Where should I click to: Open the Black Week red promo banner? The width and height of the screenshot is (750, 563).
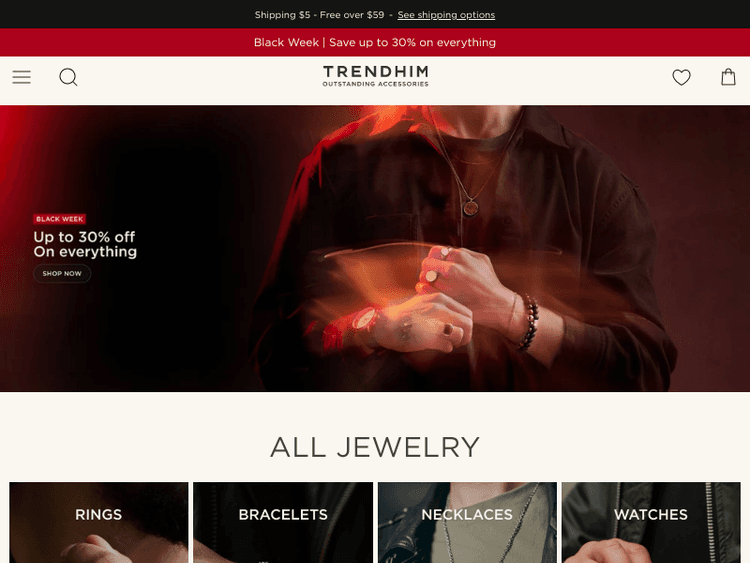pyautogui.click(x=375, y=43)
